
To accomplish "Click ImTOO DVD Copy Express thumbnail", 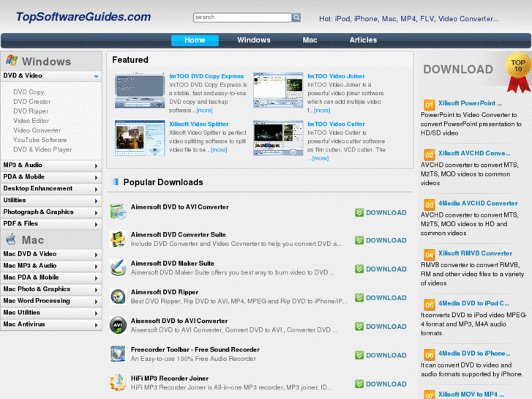I will (140, 90).
